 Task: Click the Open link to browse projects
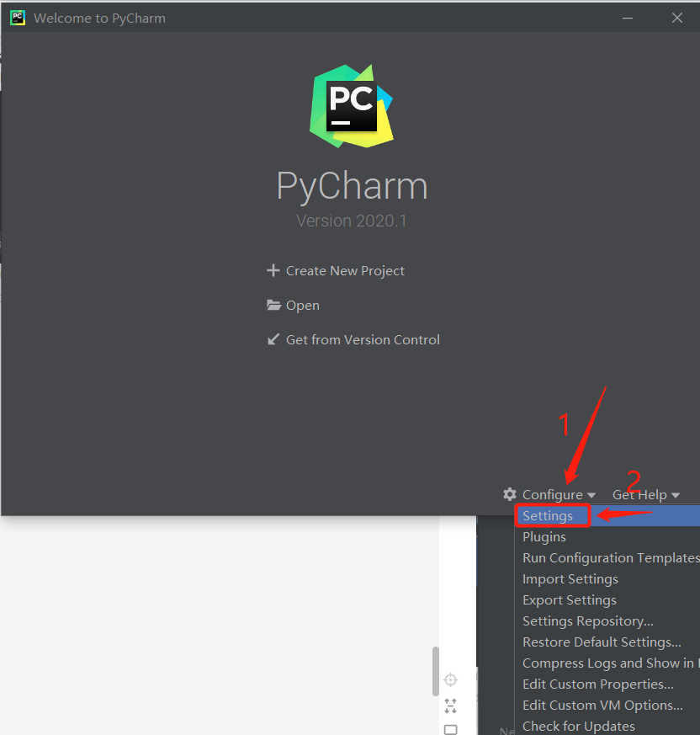coord(303,305)
